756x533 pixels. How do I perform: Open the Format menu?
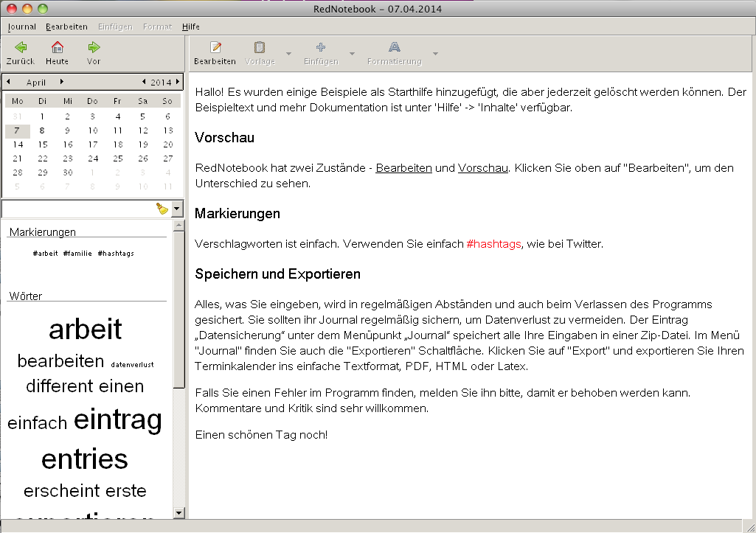point(157,27)
